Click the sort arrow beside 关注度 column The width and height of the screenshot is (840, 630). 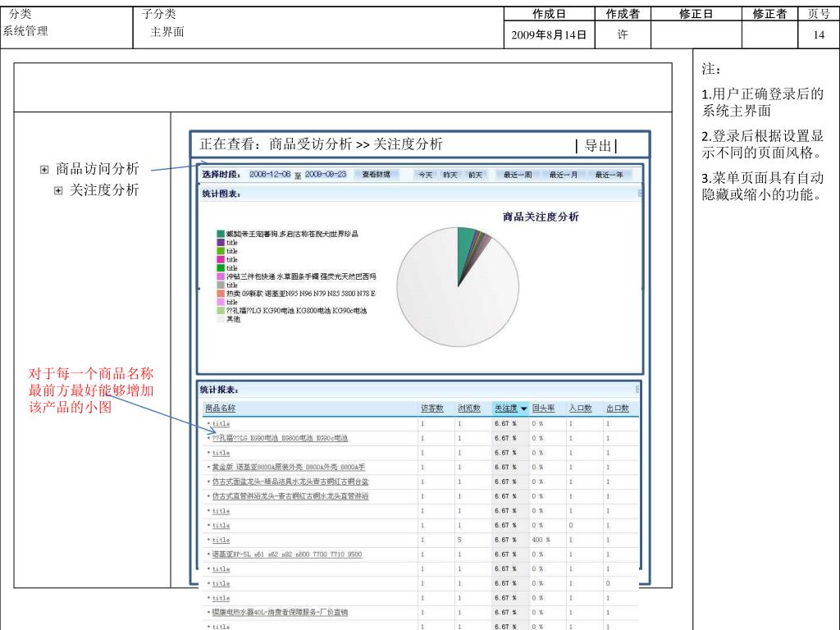pyautogui.click(x=523, y=409)
